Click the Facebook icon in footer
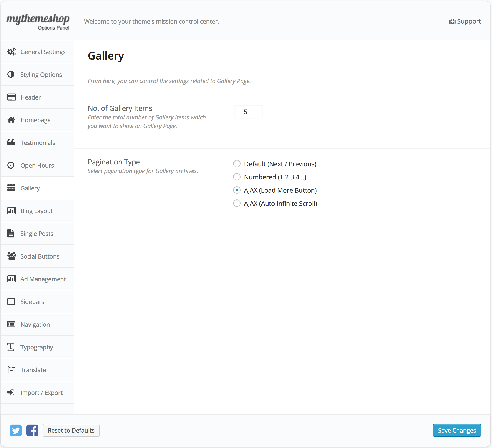This screenshot has height=448, width=492. click(x=32, y=431)
